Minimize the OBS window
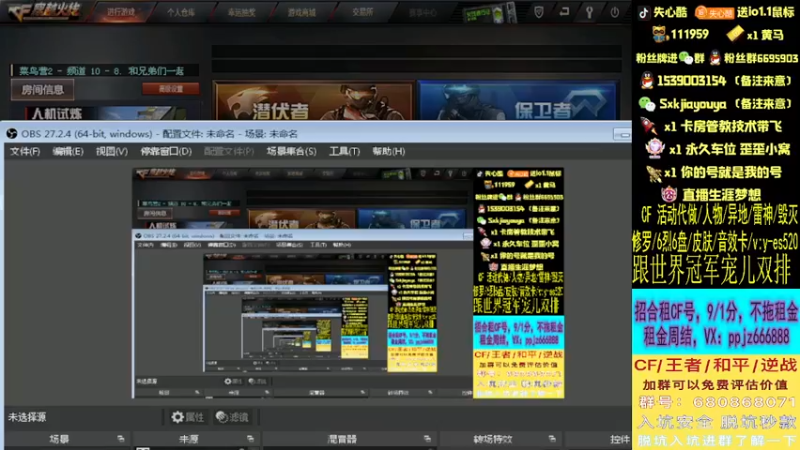 click(x=622, y=134)
